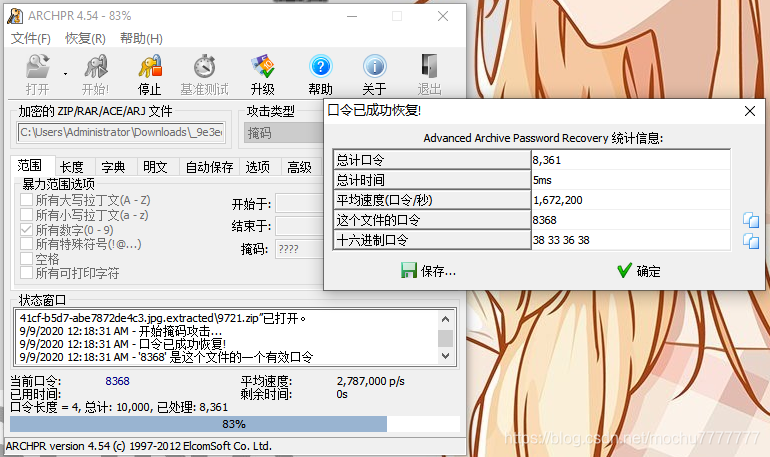770x457 pixels.
Task: Open the 帮助 (Help) question-mark icon
Action: (321, 66)
